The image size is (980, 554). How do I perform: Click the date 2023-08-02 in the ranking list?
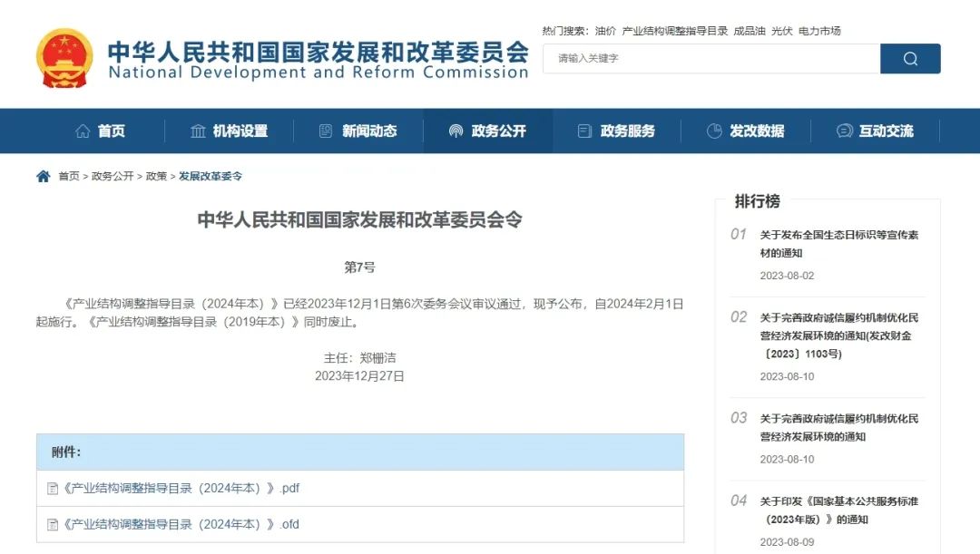(x=787, y=276)
